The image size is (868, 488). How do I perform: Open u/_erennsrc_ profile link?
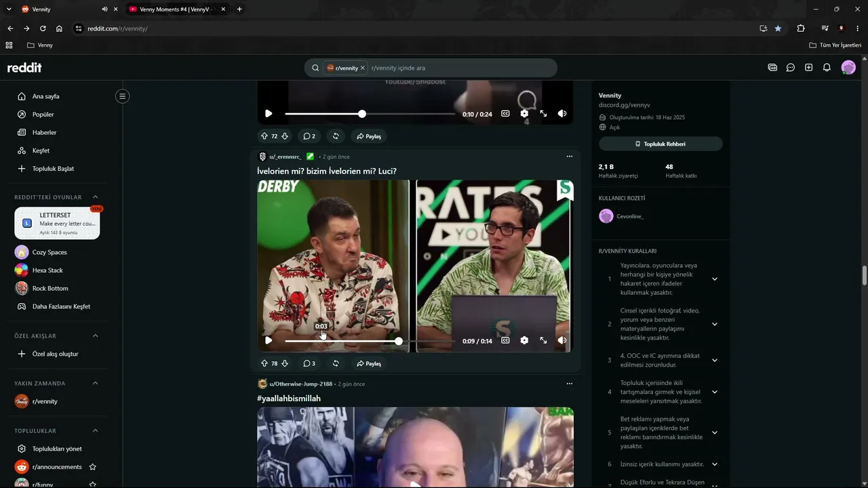point(285,157)
